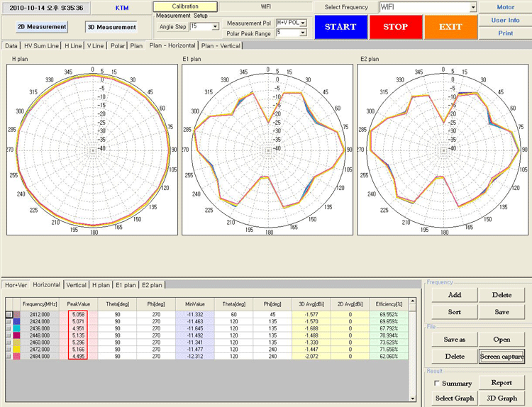Click the Calibration button
This screenshot has height=407, width=532.
coord(185,6)
